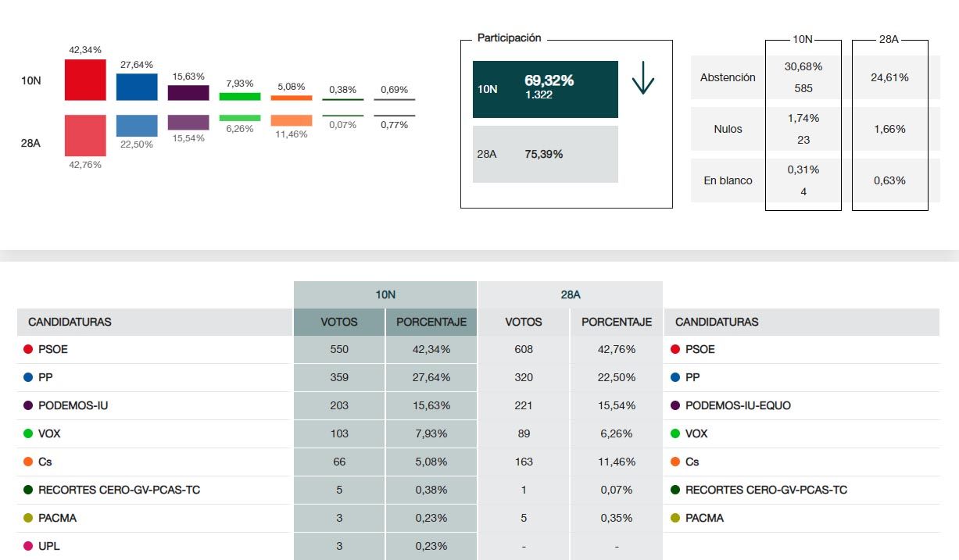Click purple PODEMOS-IU-EQUO dot in right list
Image resolution: width=959 pixels, height=560 pixels.
(x=675, y=405)
